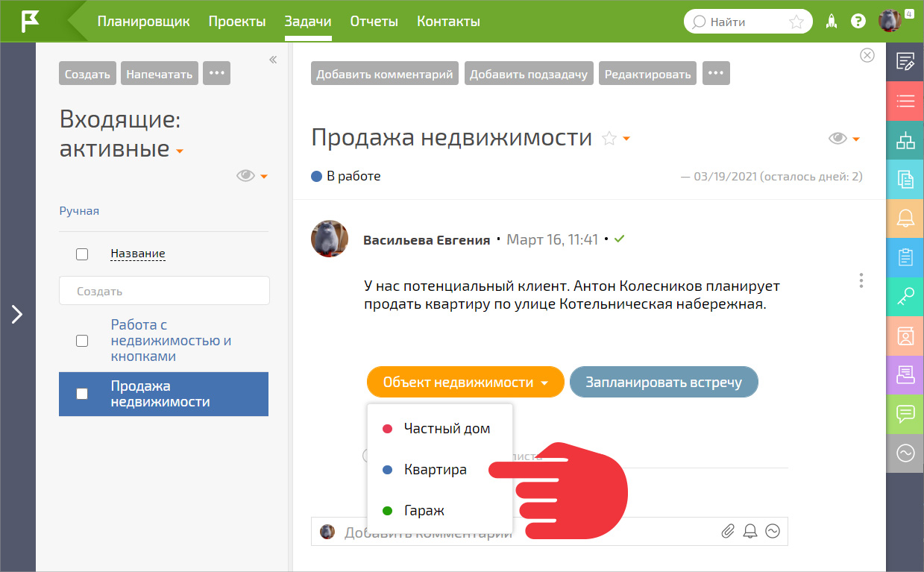Check the box for Продажа недвижимости in list
Image resolution: width=924 pixels, height=572 pixels.
[x=82, y=394]
